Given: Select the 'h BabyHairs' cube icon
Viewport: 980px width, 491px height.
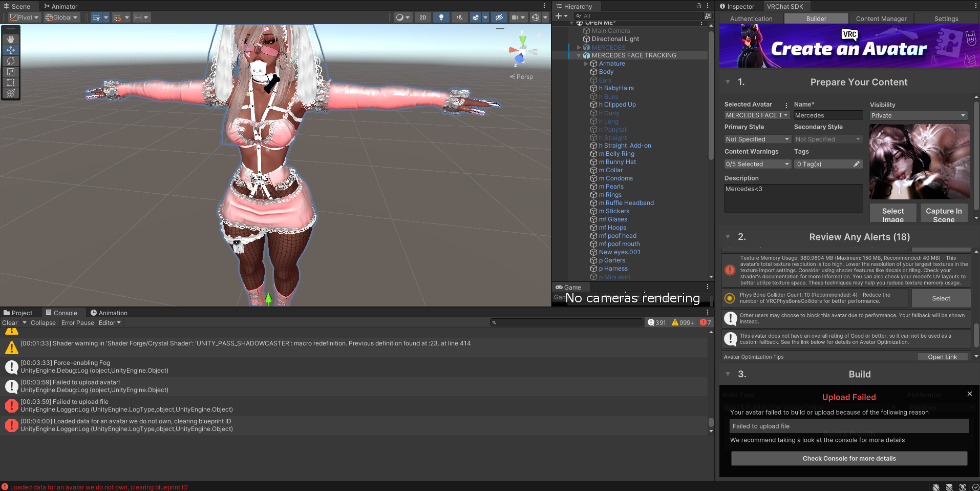Looking at the screenshot, I should pos(593,88).
